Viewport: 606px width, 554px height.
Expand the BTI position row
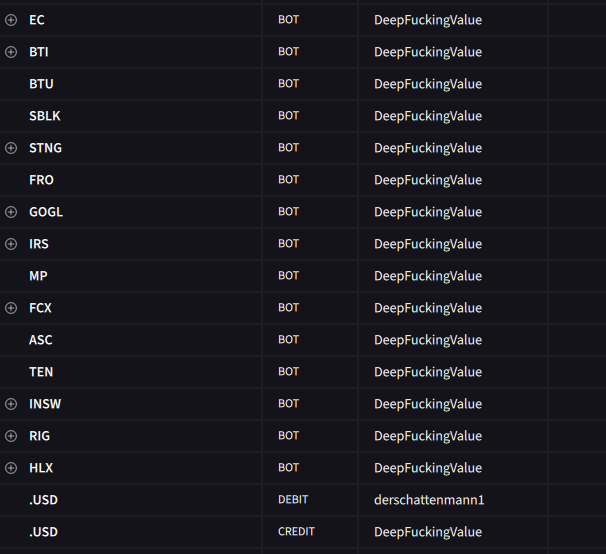click(11, 52)
